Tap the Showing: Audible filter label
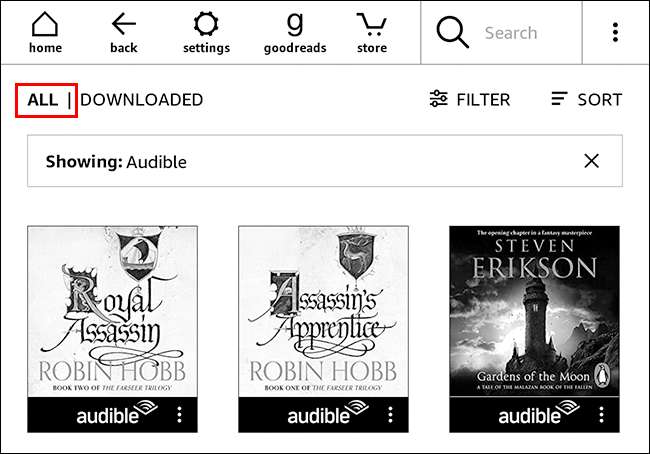650x454 pixels. tap(116, 162)
